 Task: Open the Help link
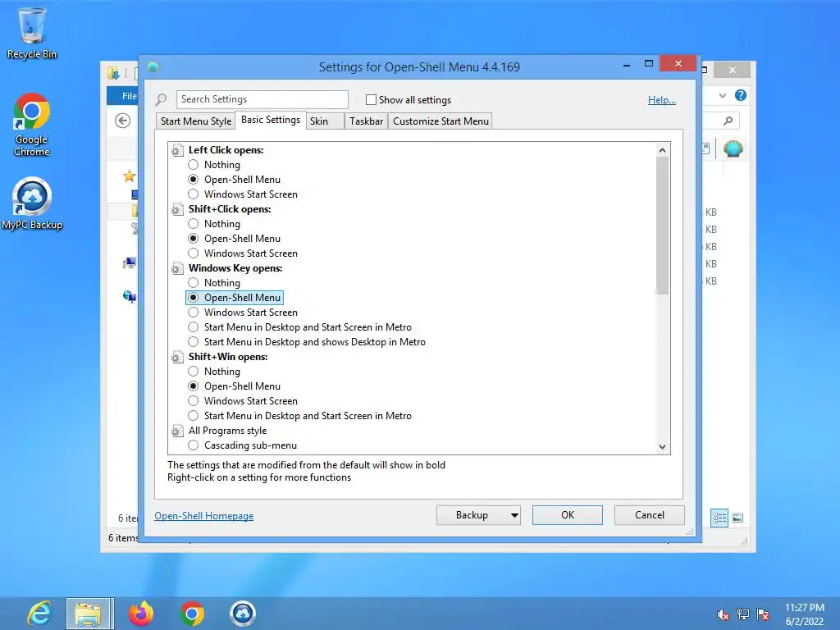click(x=662, y=99)
